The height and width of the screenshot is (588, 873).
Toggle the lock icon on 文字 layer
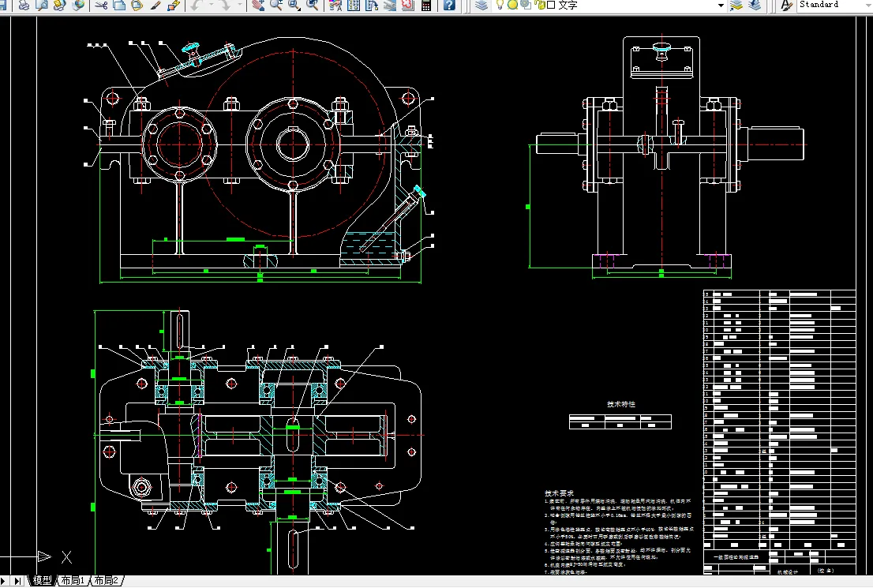point(540,5)
